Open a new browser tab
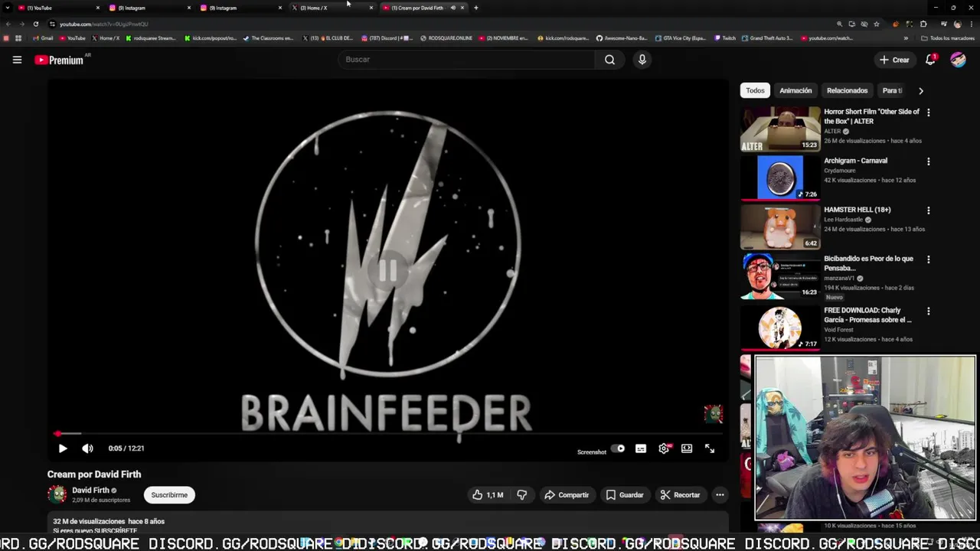Screen dimensions: 980x551 [476, 8]
